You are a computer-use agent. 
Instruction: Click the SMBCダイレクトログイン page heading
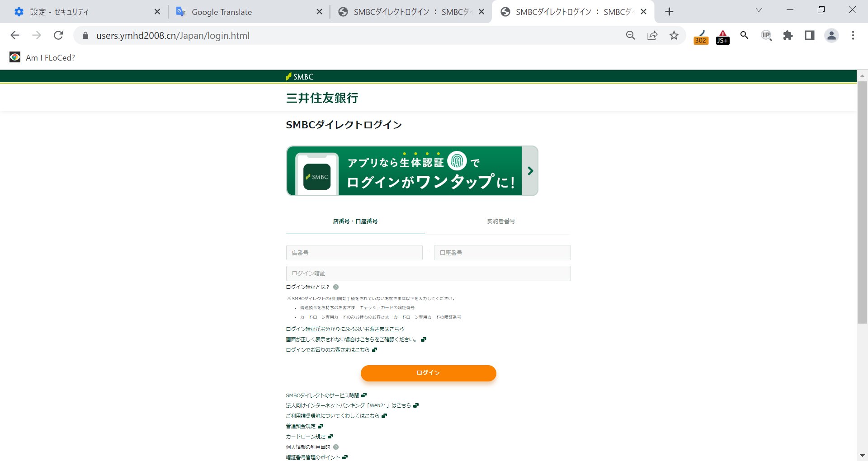344,125
